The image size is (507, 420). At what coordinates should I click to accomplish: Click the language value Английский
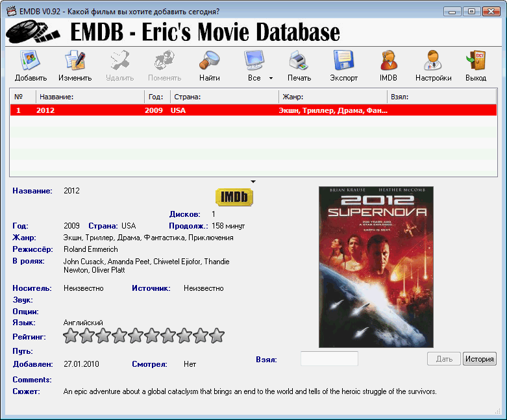tap(83, 323)
